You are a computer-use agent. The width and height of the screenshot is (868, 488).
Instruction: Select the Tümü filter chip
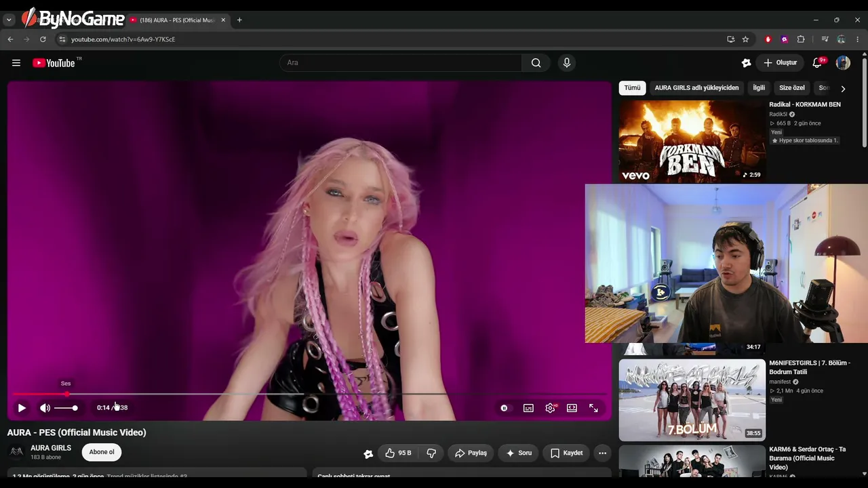pyautogui.click(x=632, y=88)
